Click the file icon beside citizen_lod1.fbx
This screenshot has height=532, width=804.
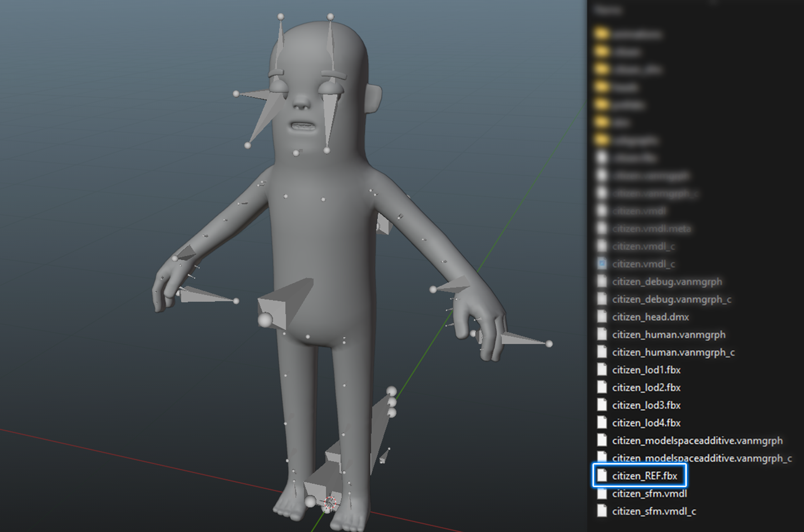(x=602, y=369)
